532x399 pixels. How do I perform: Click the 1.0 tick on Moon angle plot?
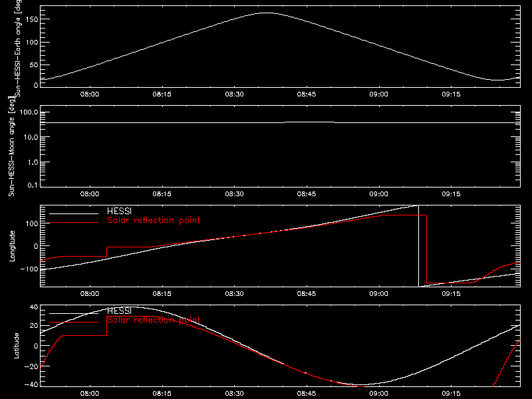click(x=33, y=162)
